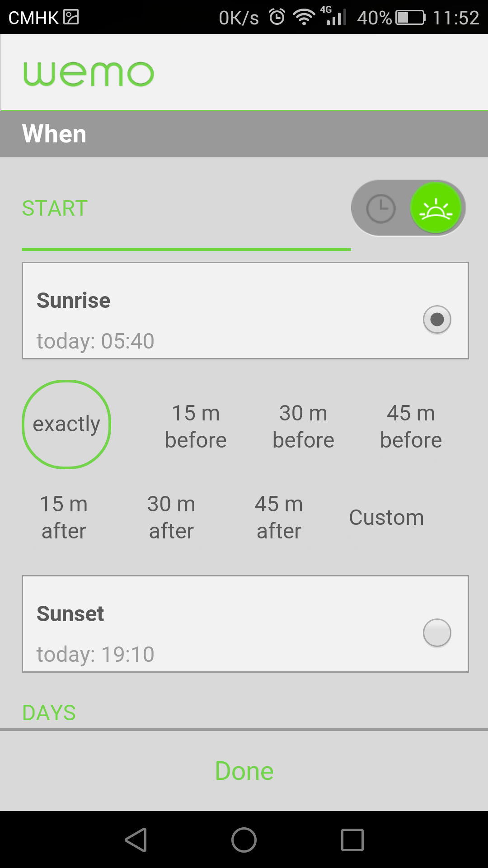
Task: Tap the DAYS section heading
Action: tap(49, 713)
